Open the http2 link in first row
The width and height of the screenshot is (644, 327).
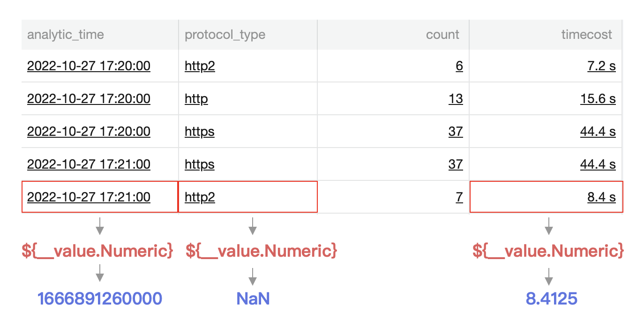pyautogui.click(x=200, y=66)
